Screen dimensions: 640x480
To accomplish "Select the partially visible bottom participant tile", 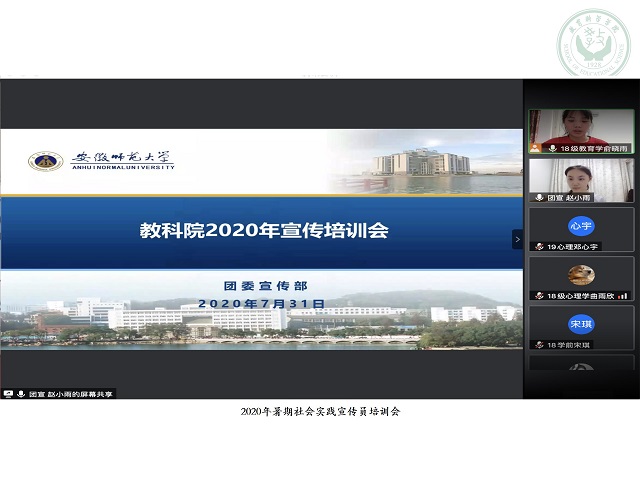I will [x=581, y=364].
